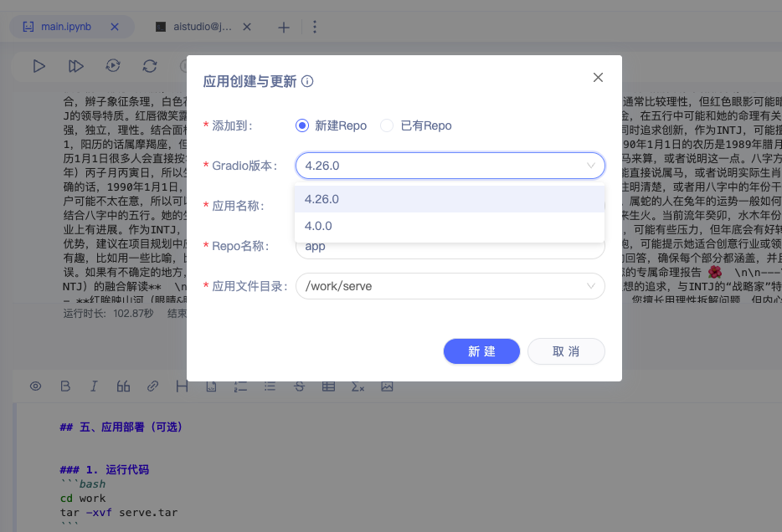Apply italic formatting in markdown toolbar
This screenshot has width=782, height=532.
point(94,386)
